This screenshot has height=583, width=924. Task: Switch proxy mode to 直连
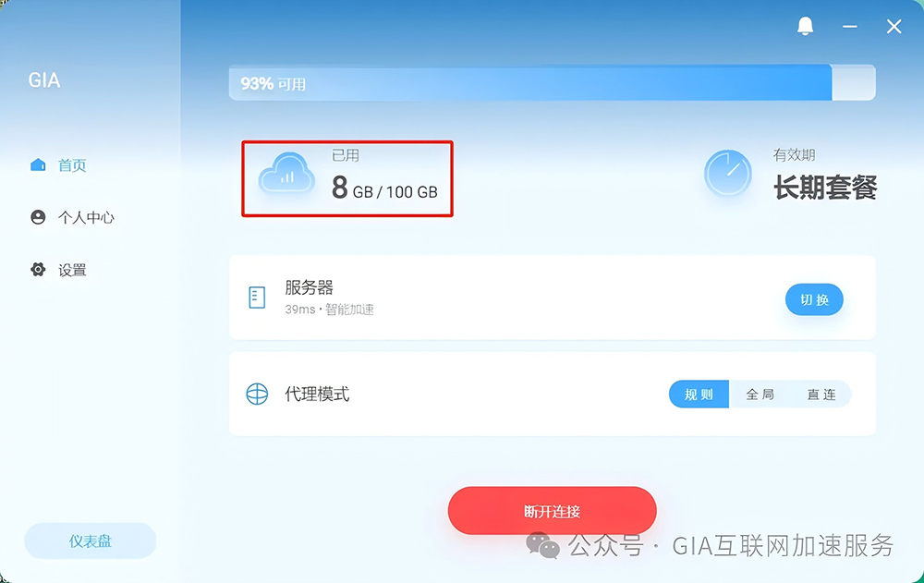point(821,395)
